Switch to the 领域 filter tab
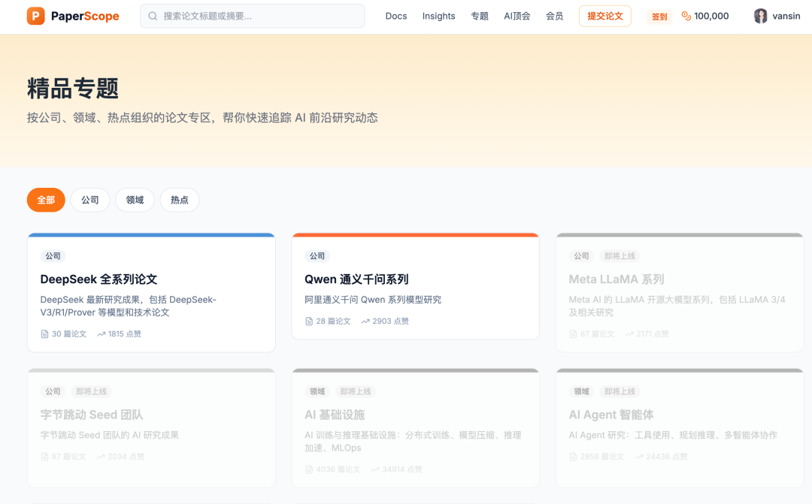This screenshot has width=812, height=504. [135, 200]
